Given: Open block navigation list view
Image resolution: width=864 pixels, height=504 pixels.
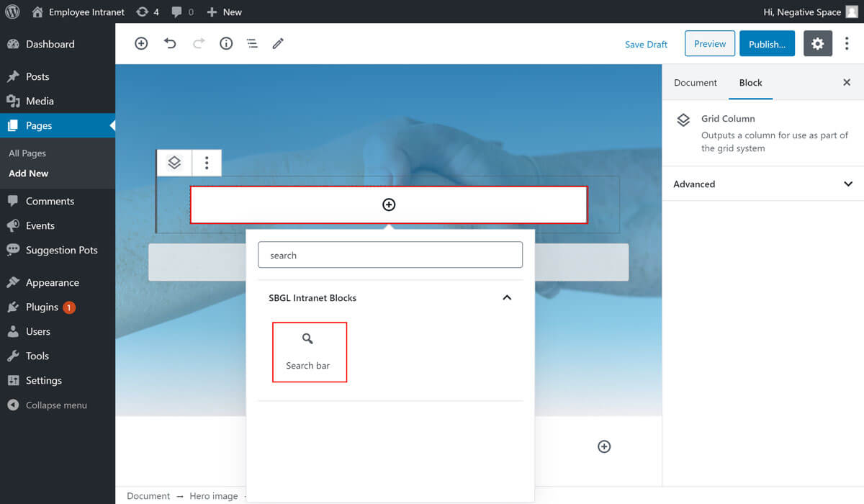Looking at the screenshot, I should click(x=252, y=44).
